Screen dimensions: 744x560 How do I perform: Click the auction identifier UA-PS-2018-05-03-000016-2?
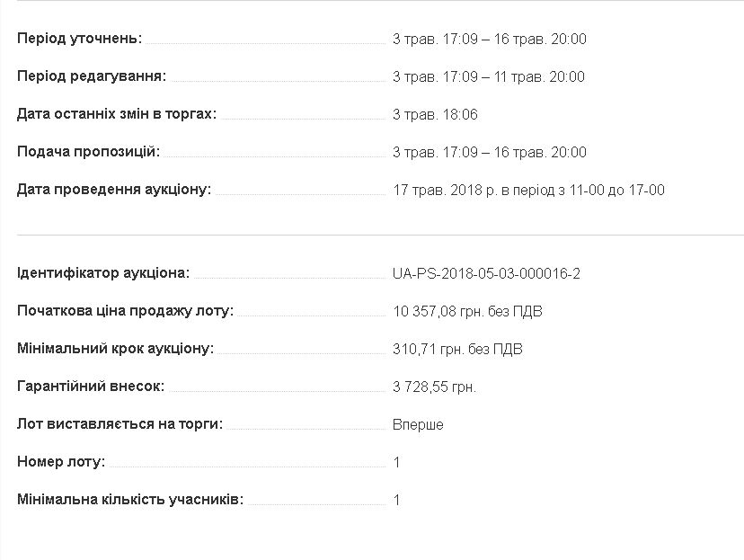point(486,273)
